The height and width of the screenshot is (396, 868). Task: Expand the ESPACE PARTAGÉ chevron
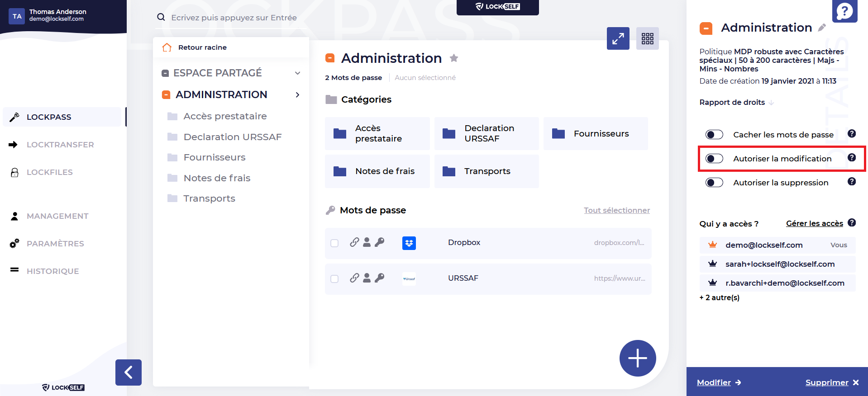[x=297, y=73]
